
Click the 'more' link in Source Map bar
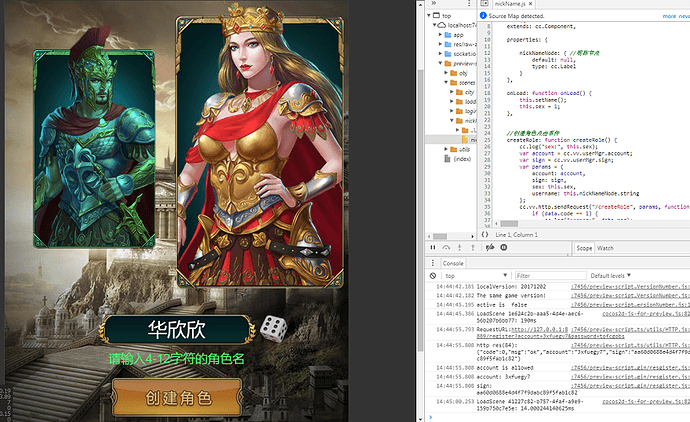click(x=669, y=16)
